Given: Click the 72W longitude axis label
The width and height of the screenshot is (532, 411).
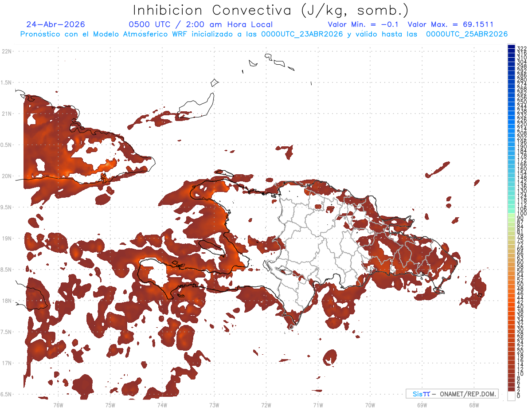Looking at the screenshot, I should tap(266, 405).
